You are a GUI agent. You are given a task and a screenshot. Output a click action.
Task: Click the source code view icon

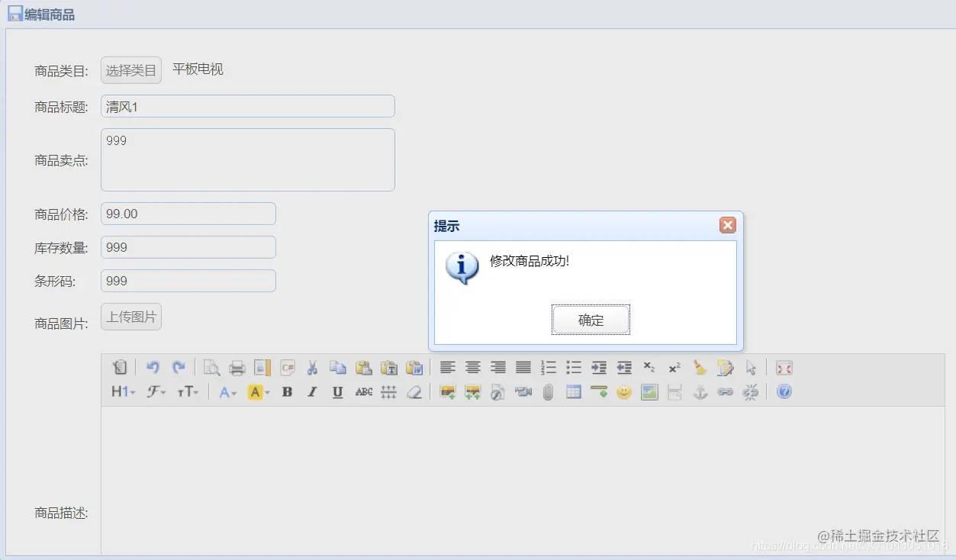click(120, 368)
